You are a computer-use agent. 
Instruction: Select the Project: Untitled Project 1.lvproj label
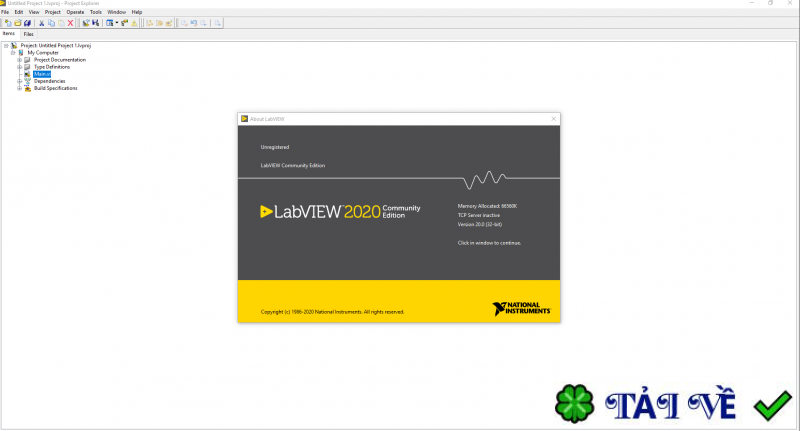pos(56,45)
